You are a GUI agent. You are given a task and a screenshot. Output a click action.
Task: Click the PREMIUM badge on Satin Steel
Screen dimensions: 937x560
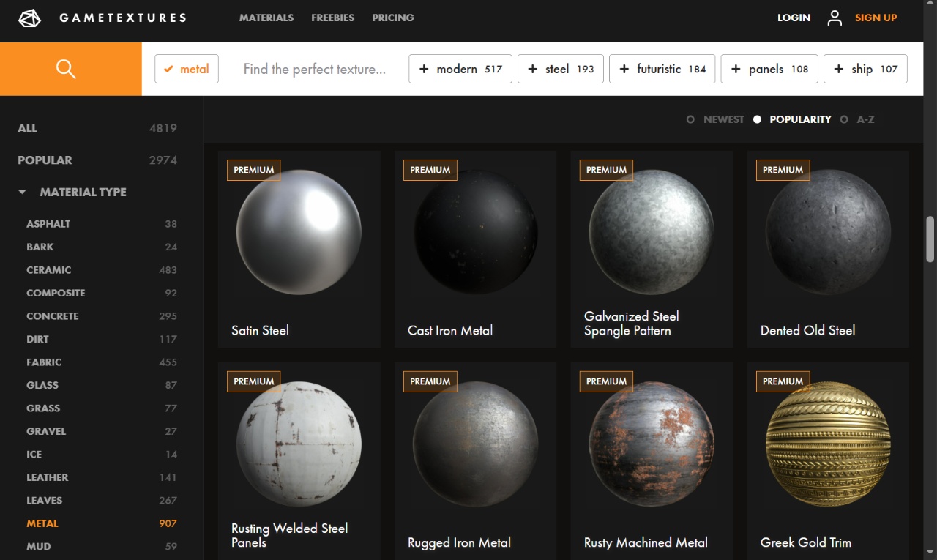point(253,170)
